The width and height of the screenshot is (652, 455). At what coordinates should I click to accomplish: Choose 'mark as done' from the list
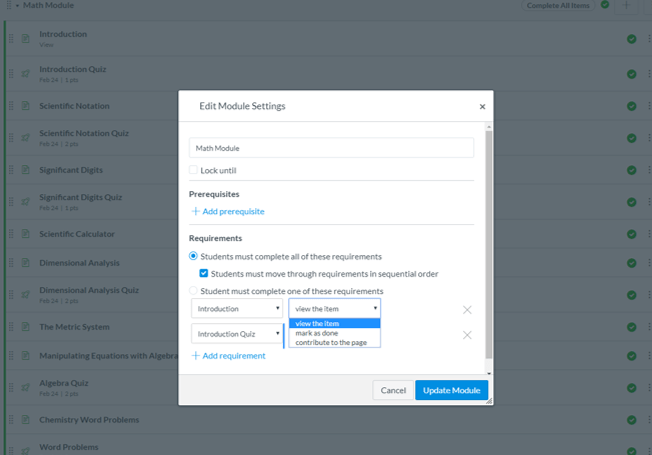pyautogui.click(x=317, y=333)
